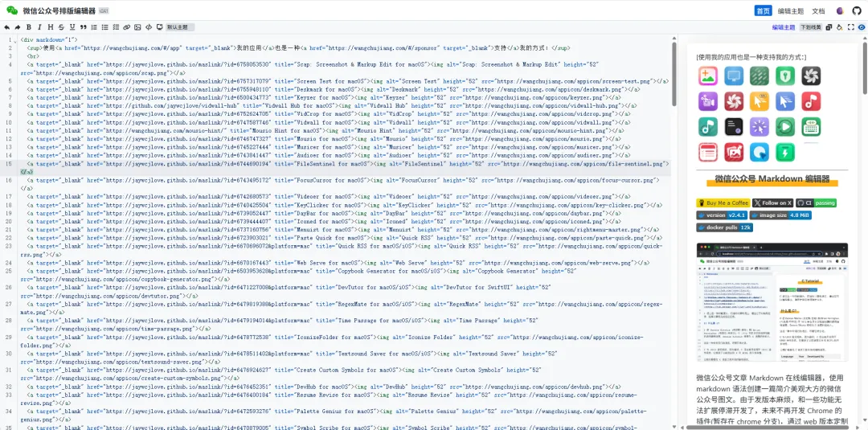The width and height of the screenshot is (868, 430).
Task: Open the pink Scap screenshot app icon
Action: click(x=707, y=76)
